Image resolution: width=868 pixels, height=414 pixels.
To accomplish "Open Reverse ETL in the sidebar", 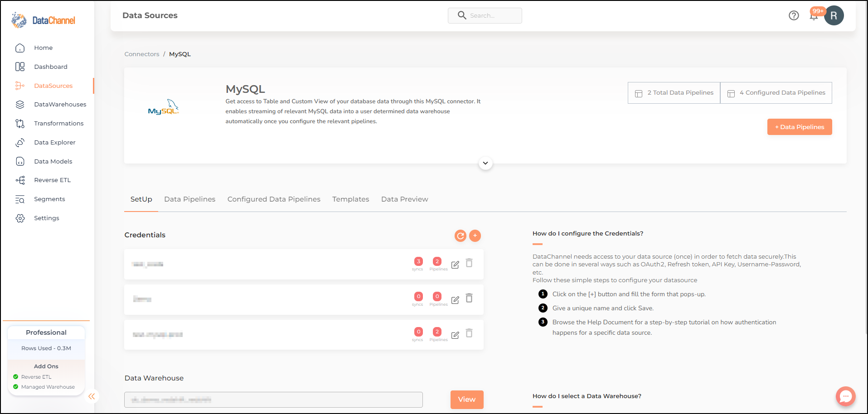I will [x=53, y=180].
